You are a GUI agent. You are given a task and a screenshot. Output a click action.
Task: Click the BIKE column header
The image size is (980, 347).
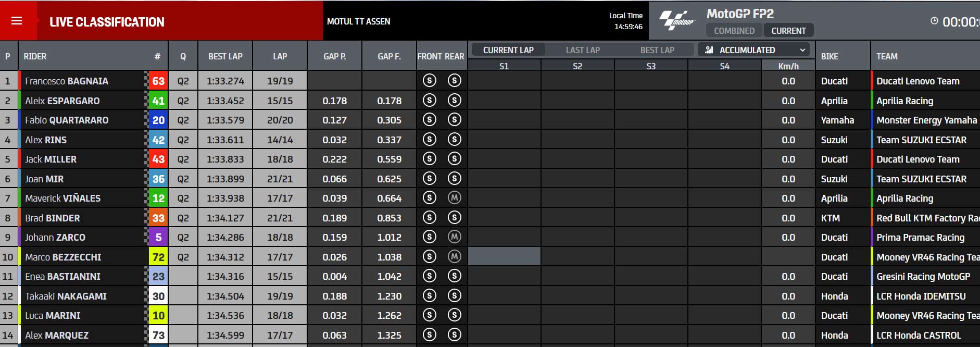830,56
